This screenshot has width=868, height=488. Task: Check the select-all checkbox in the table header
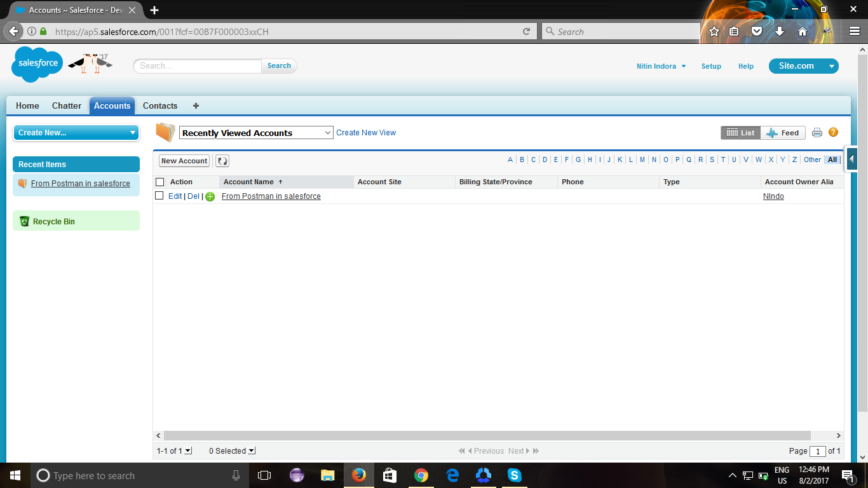[x=159, y=182]
